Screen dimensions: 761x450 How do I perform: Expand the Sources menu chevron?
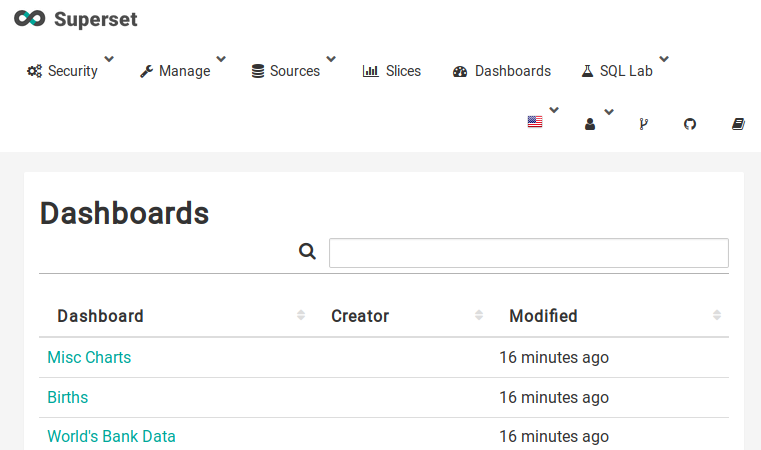pyautogui.click(x=331, y=59)
